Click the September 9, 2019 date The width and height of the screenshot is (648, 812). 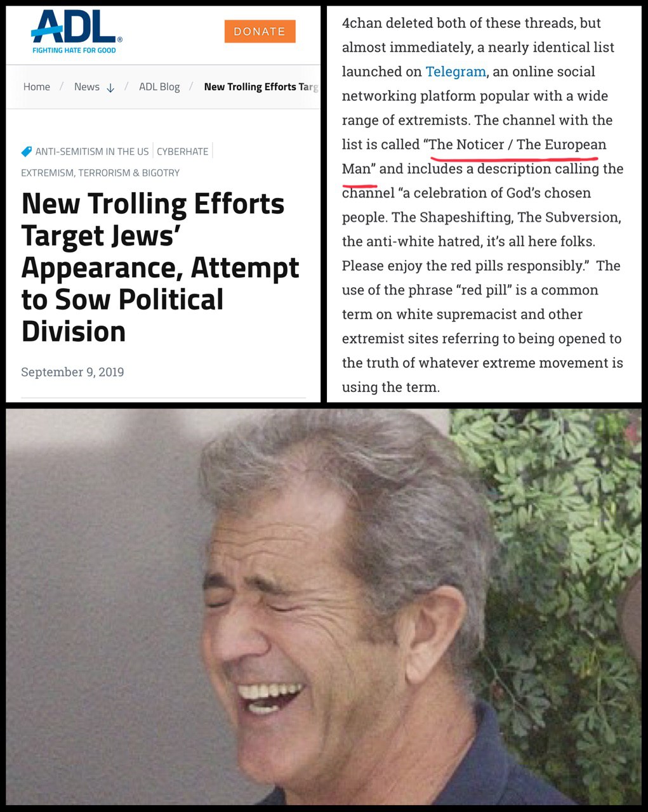72,372
